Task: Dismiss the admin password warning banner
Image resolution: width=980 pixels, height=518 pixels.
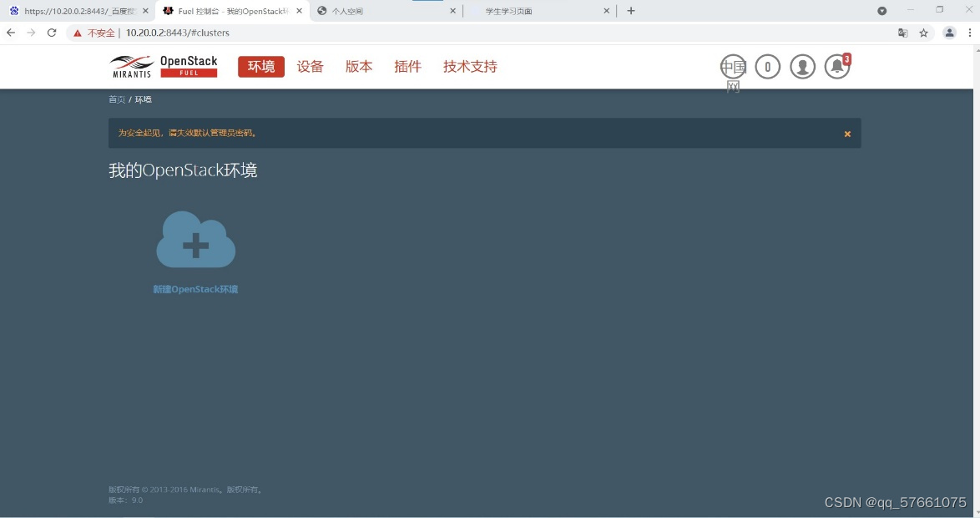Action: pos(846,134)
